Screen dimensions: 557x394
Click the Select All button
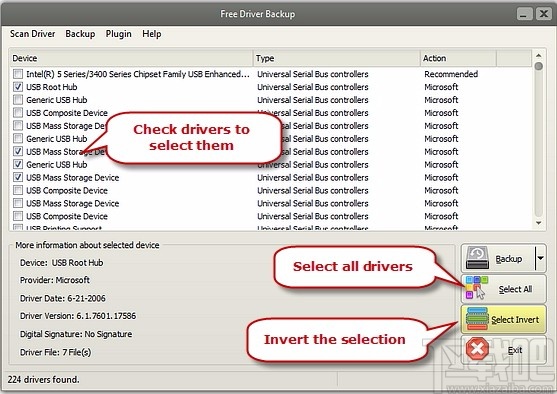[503, 289]
